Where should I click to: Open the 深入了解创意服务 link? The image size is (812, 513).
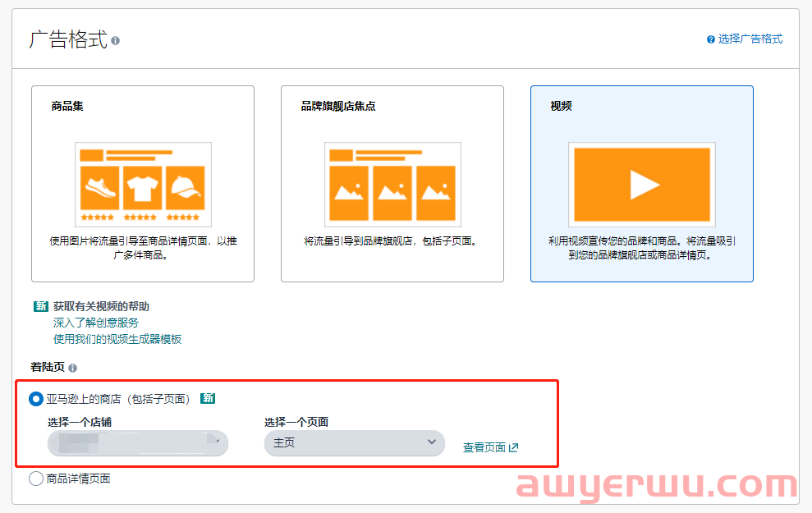point(96,323)
